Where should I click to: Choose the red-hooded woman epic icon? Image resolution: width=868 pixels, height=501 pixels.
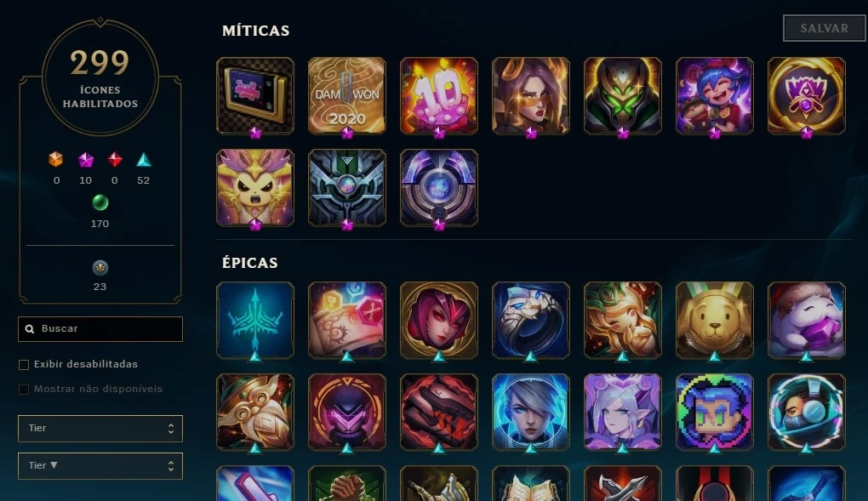point(438,320)
